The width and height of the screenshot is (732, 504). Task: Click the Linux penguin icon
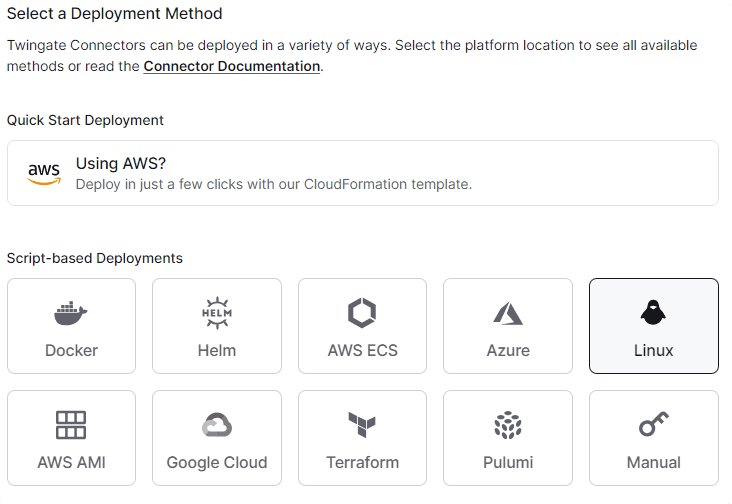[653, 314]
